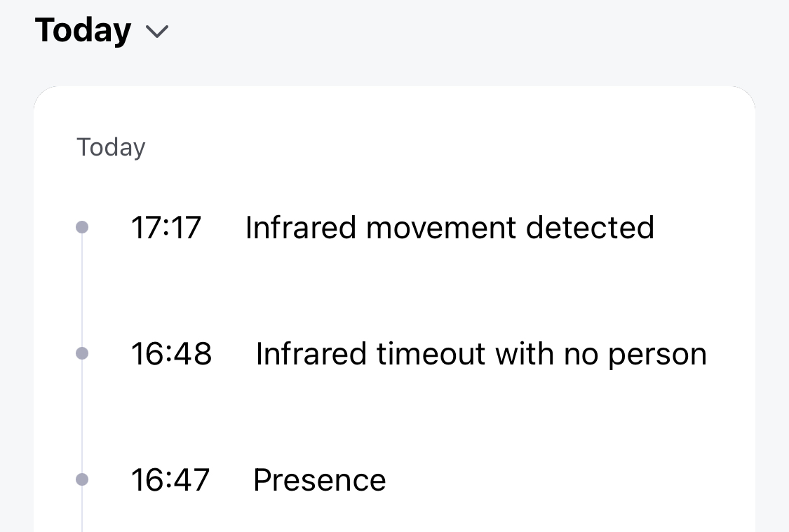789x532 pixels.
Task: Click the chevron arrow beside Today heading
Action: click(157, 32)
